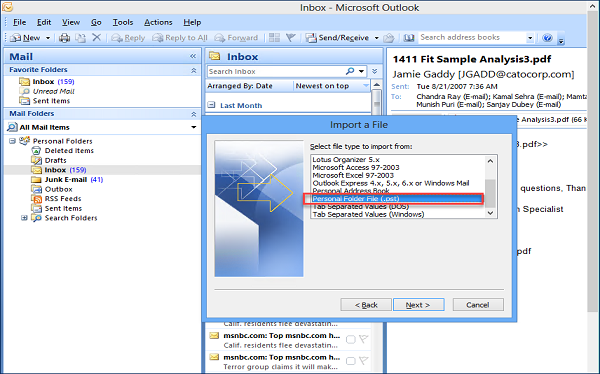The width and height of the screenshot is (600, 374).
Task: Click the Cancel button in Import dialog
Action: (478, 305)
